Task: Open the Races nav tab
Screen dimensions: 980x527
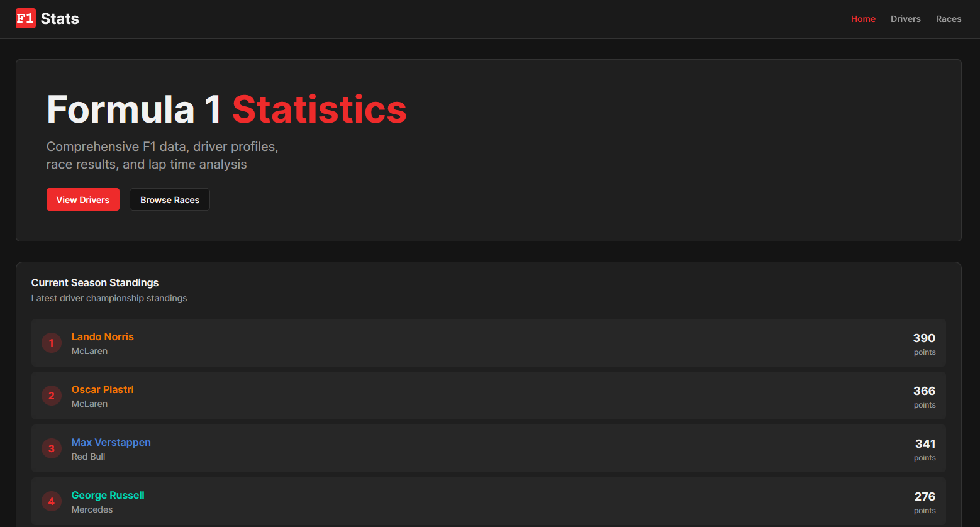Action: 948,19
